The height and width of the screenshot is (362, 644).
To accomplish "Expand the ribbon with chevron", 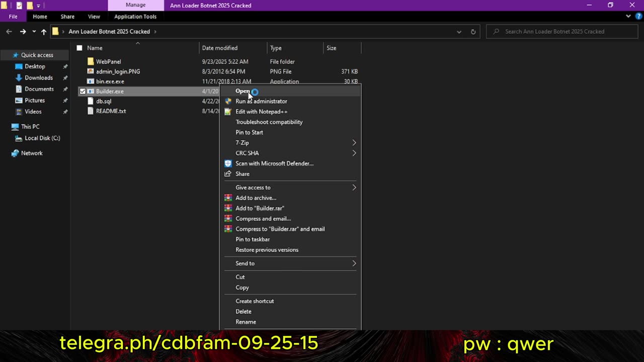I will (628, 16).
